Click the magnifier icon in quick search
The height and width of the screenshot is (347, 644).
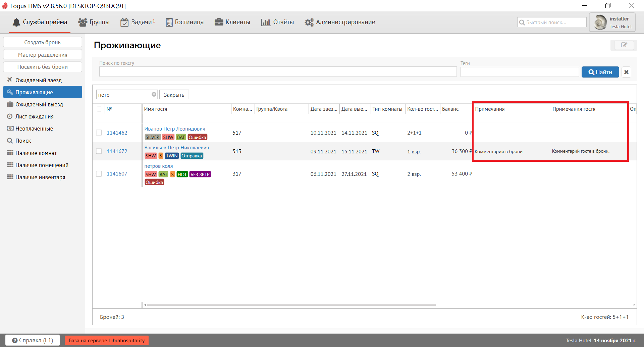click(522, 22)
